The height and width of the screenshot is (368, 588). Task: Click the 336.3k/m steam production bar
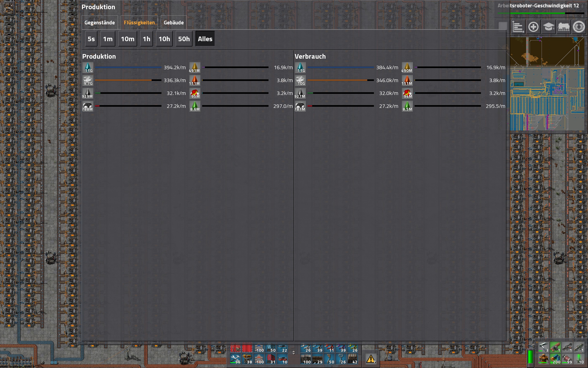click(x=128, y=80)
